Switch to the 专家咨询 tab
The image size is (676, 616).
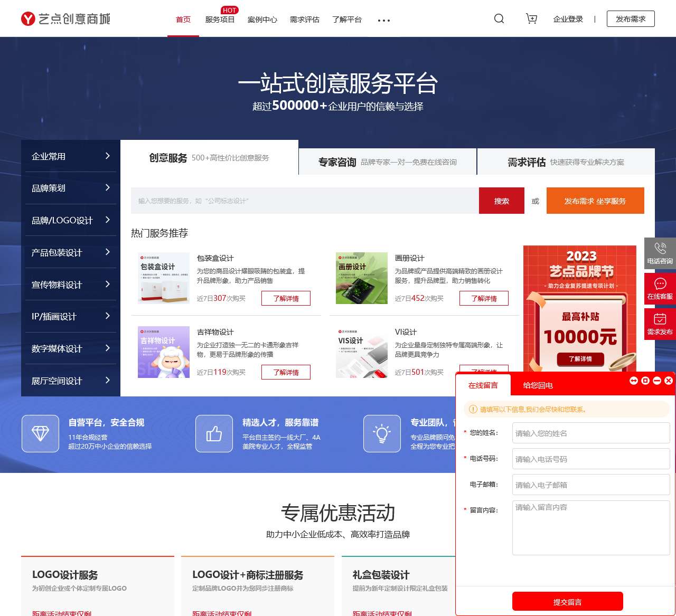pos(388,162)
